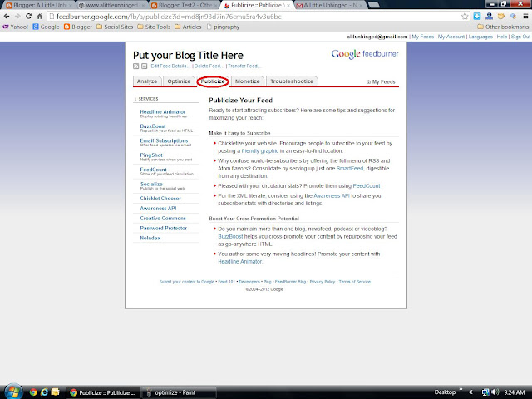Open the Blogger bookmark
Viewport: 532px width, 399px height.
pos(77,27)
